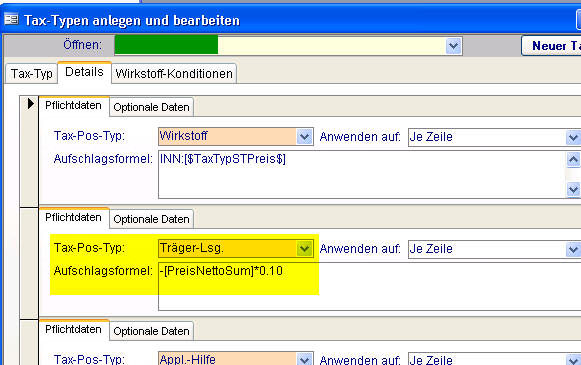Expand the Tax-Pos-Typ dropdown showing Träger-Lsg.
581x365 pixels.
point(304,249)
